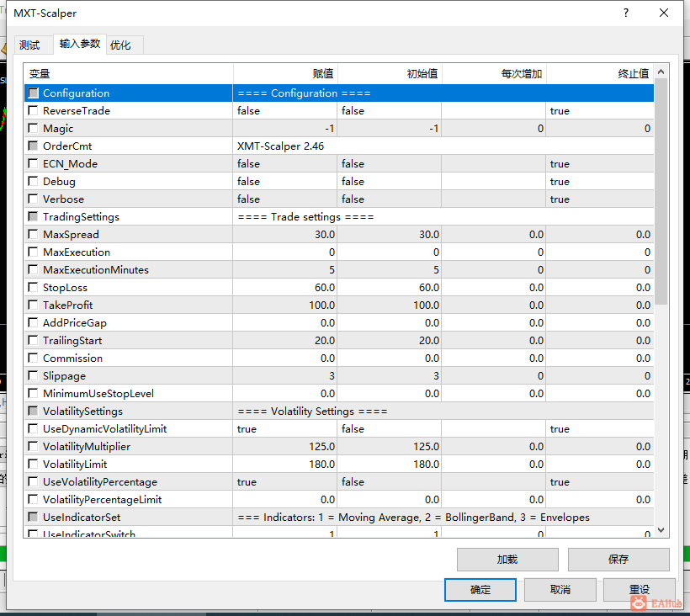
Task: Select the Configuration row
Action: coord(339,93)
